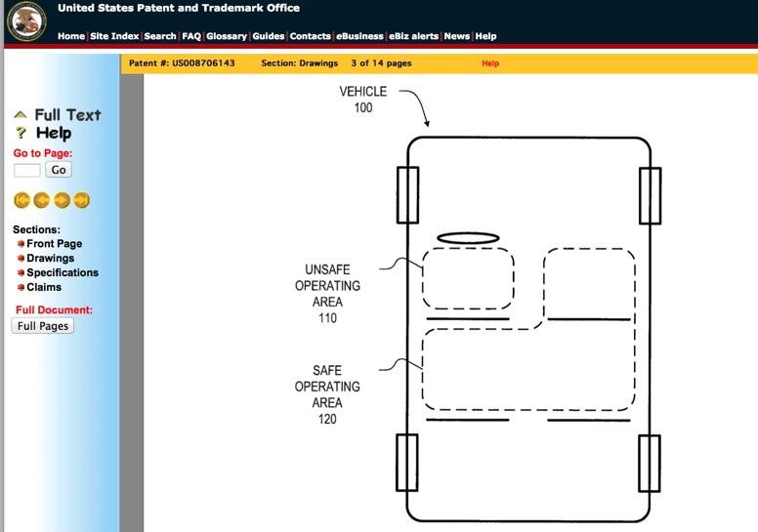Open the Claims section
This screenshot has height=532, width=758.
click(x=44, y=287)
